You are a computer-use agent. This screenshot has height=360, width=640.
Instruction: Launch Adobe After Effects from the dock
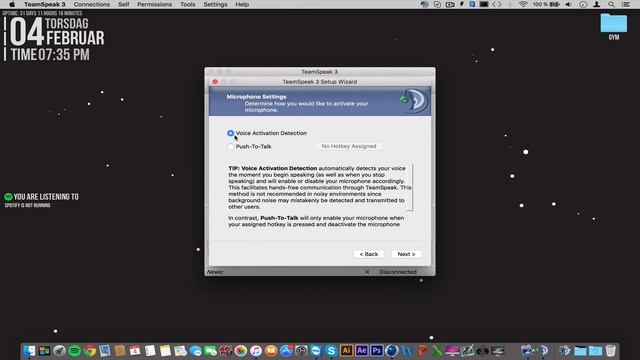pyautogui.click(x=361, y=351)
